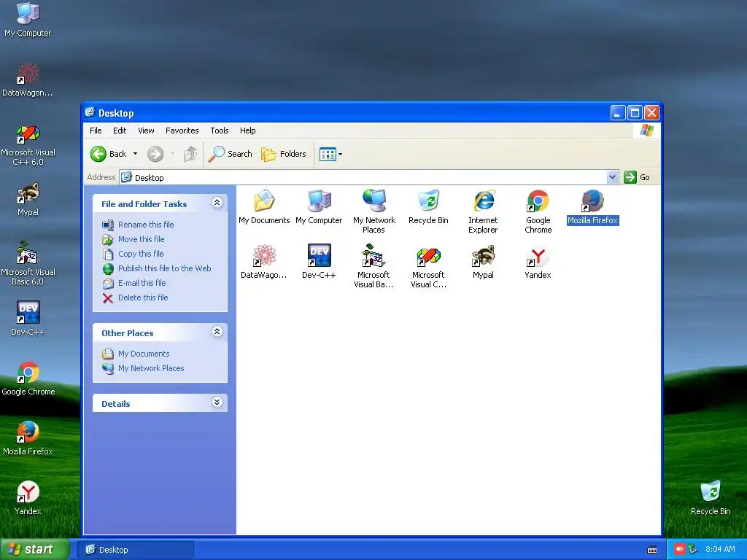
Task: Select the highlighted Mozilla Firefox shortcut in the window
Action: point(592,207)
